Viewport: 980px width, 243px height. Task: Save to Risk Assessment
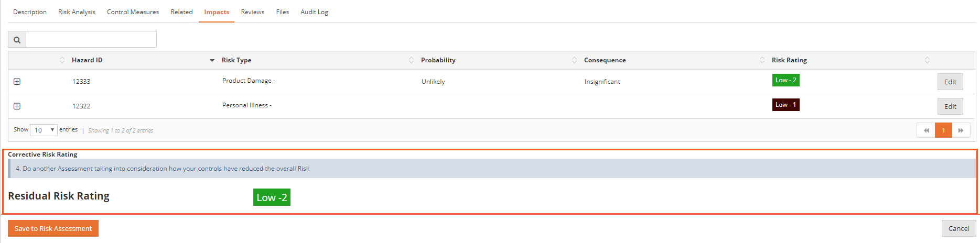pyautogui.click(x=53, y=228)
